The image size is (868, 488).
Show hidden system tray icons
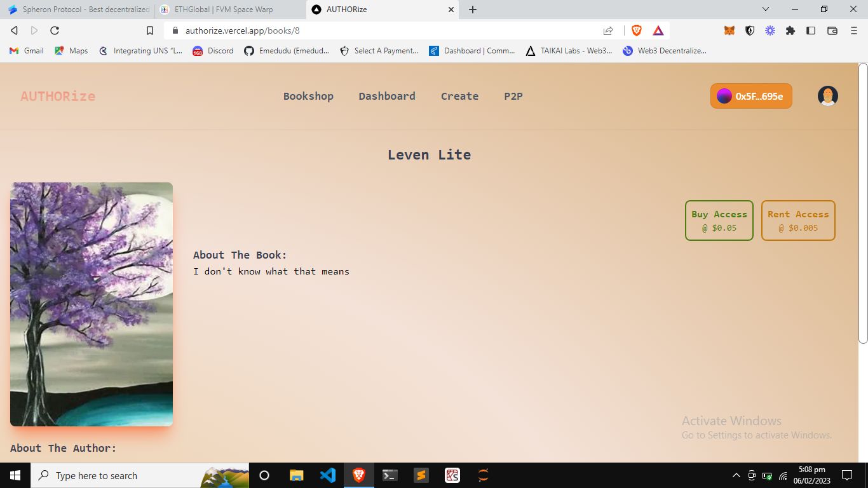tap(736, 475)
